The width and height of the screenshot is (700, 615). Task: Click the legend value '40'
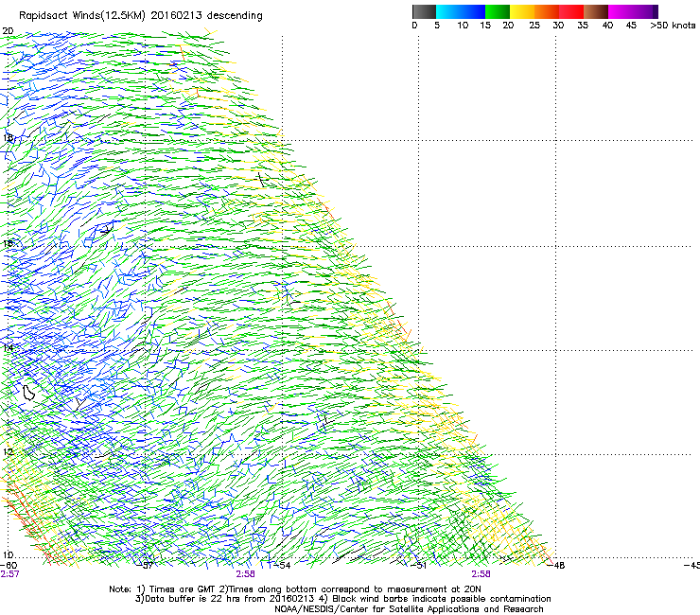(607, 26)
